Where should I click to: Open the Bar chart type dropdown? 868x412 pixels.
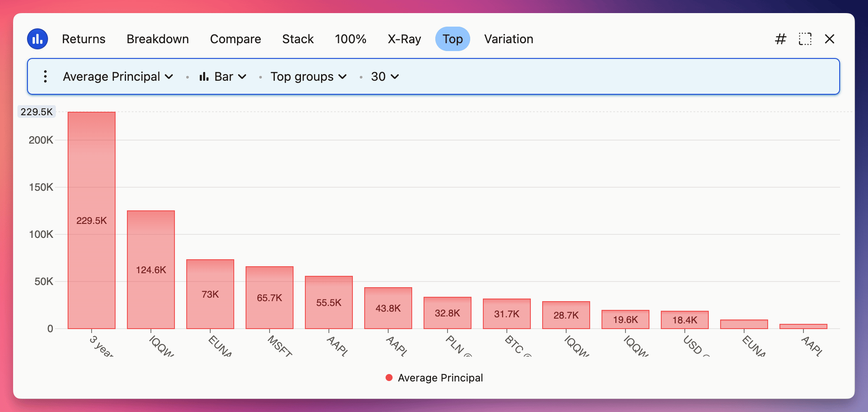(223, 76)
